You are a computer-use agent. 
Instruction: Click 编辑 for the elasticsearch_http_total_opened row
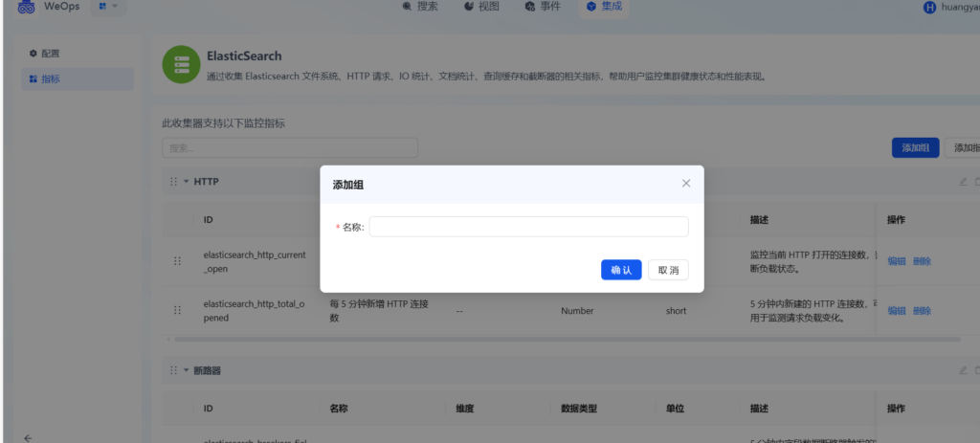[897, 311]
